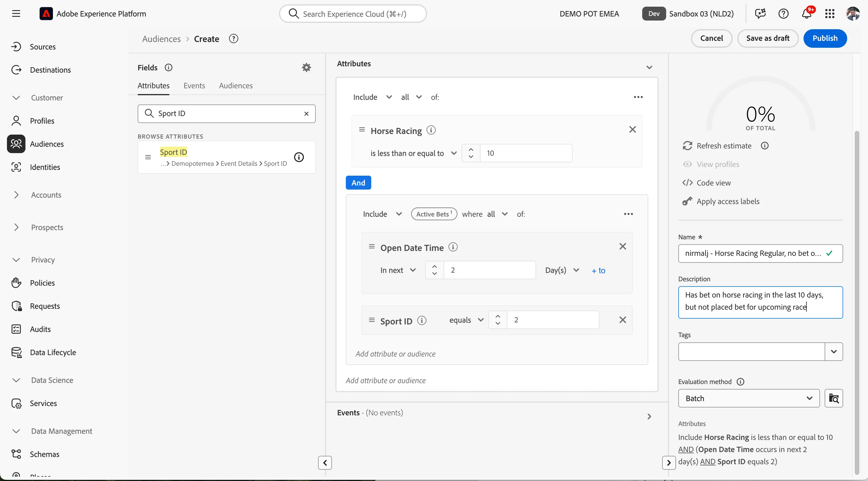This screenshot has height=481, width=868.
Task: Switch to the Audiences fields tab
Action: point(236,86)
